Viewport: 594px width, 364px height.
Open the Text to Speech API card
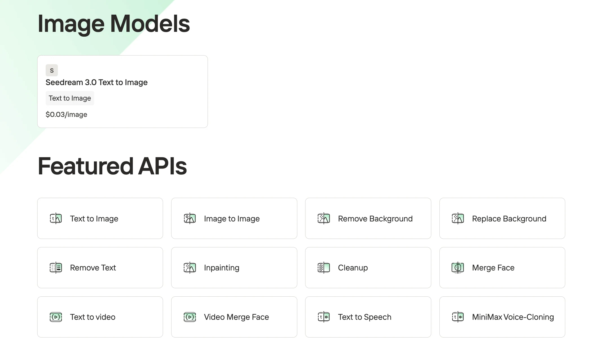(x=368, y=317)
